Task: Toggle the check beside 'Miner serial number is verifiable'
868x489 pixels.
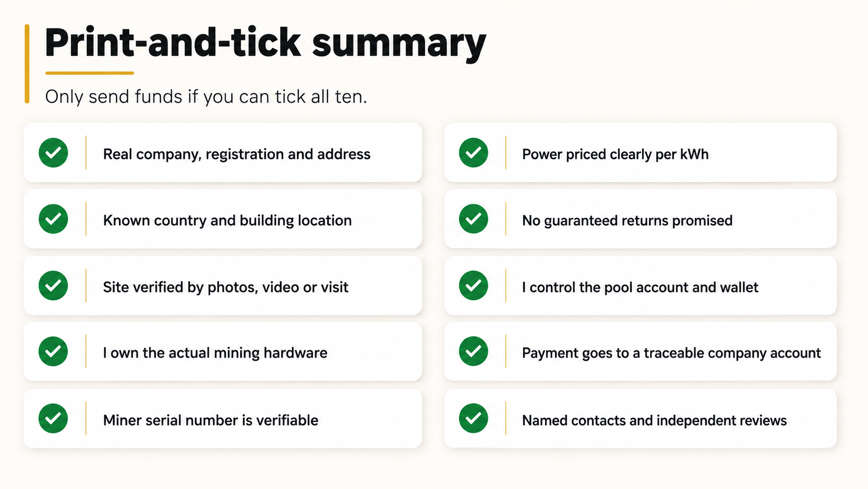Action: (53, 418)
